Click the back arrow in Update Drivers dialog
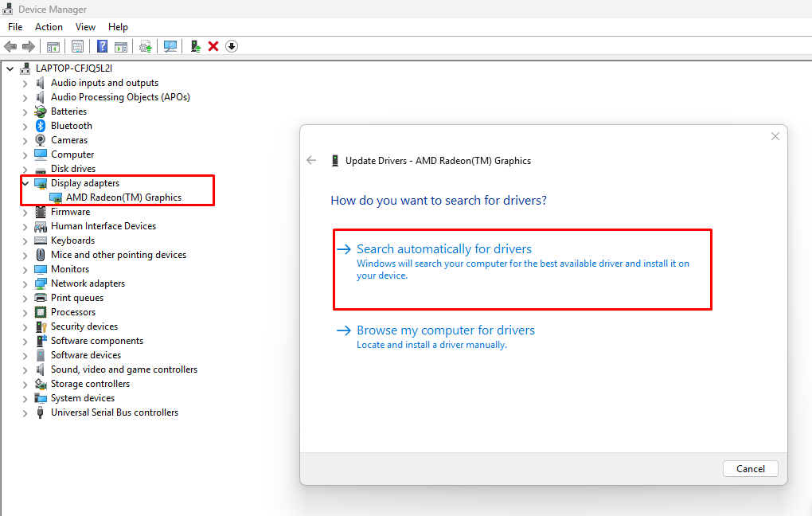This screenshot has height=516, width=812. (311, 160)
